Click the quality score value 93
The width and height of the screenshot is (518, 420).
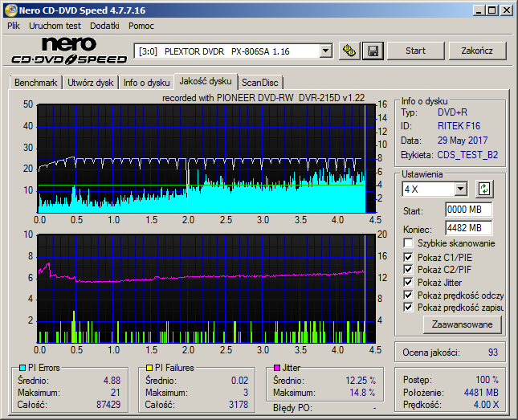coord(493,353)
